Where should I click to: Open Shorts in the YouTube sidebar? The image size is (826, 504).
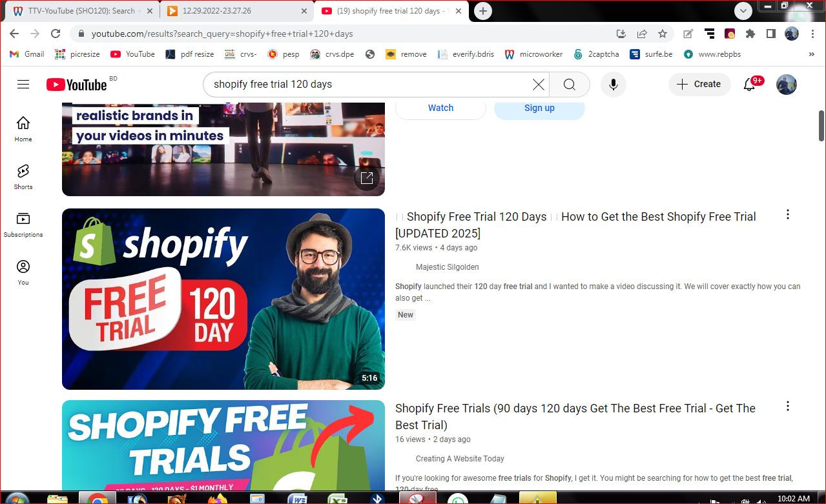coord(23,177)
